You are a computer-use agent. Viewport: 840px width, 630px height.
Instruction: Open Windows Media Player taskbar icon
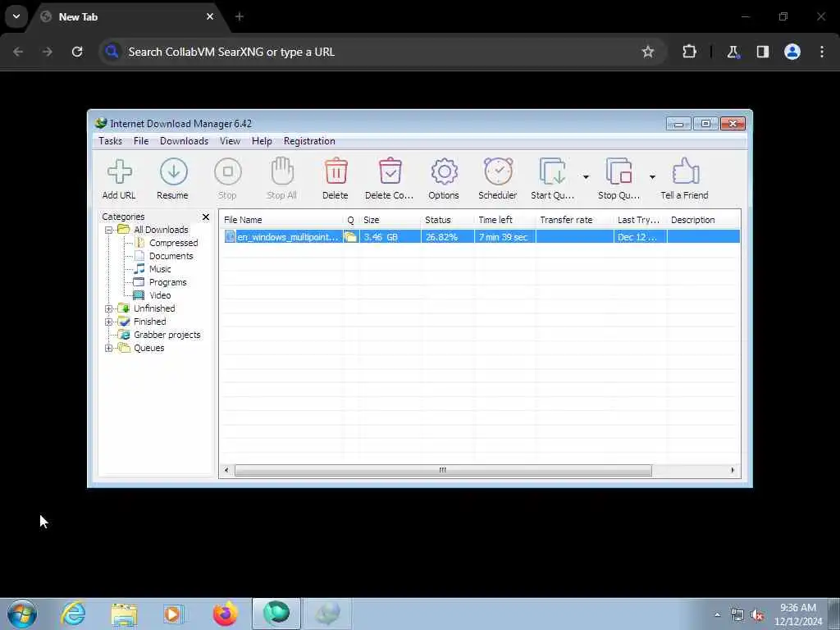pyautogui.click(x=174, y=614)
